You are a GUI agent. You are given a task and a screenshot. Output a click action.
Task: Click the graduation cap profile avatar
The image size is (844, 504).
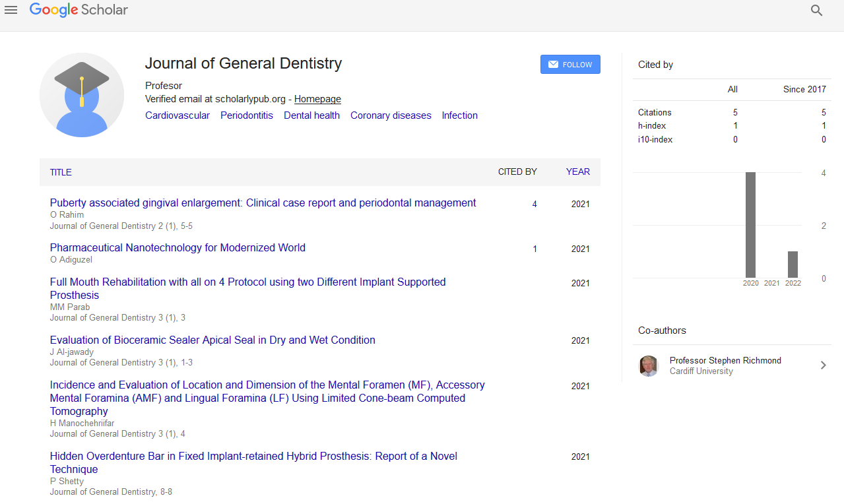click(x=82, y=95)
